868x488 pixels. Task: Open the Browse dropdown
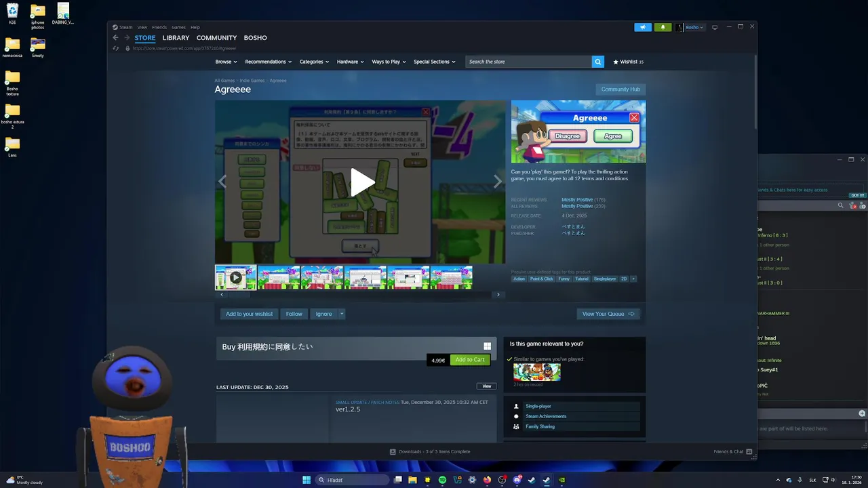click(x=226, y=62)
